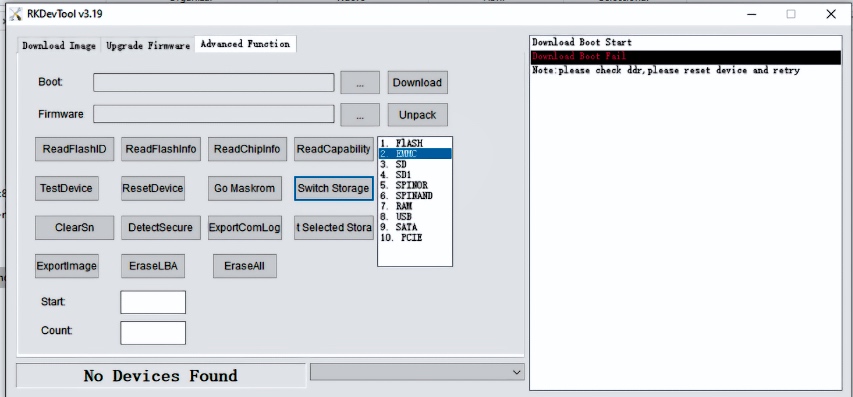Click the Start value input box
Screen dimensions: 853x397
point(153,302)
